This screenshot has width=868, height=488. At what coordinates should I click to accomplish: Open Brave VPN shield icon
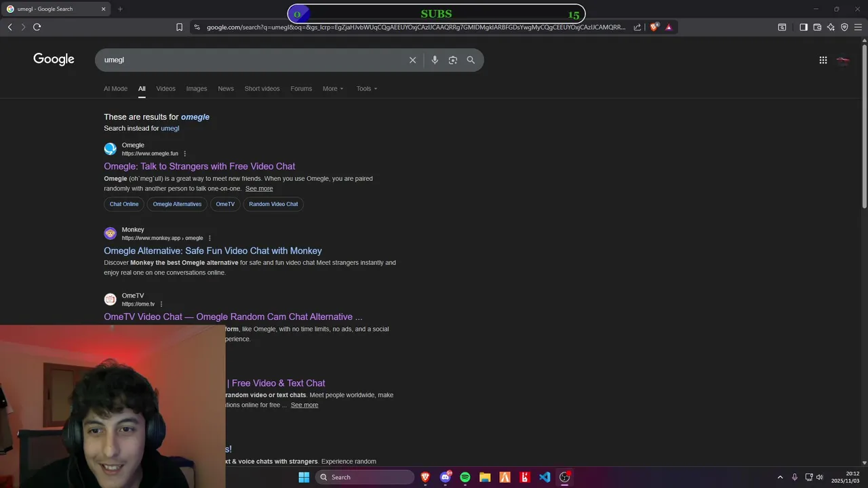[x=844, y=27]
